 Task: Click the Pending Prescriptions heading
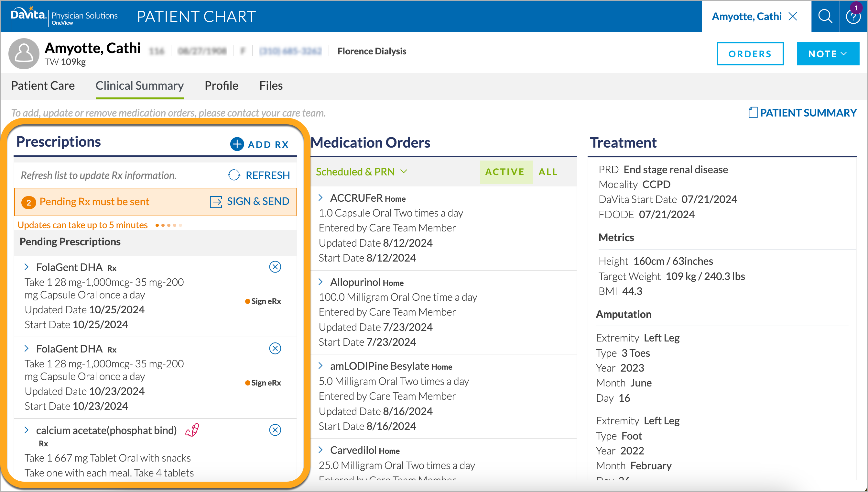pos(70,241)
